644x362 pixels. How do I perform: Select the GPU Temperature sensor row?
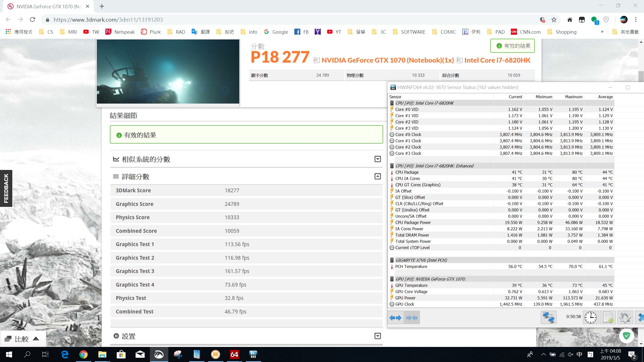[501, 285]
